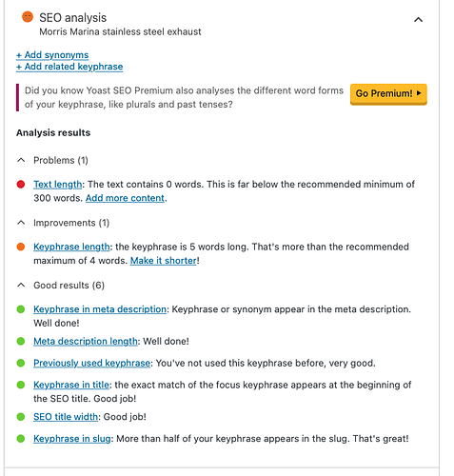Click Add related keyphrase link
This screenshot has height=476, width=454.
69,67
